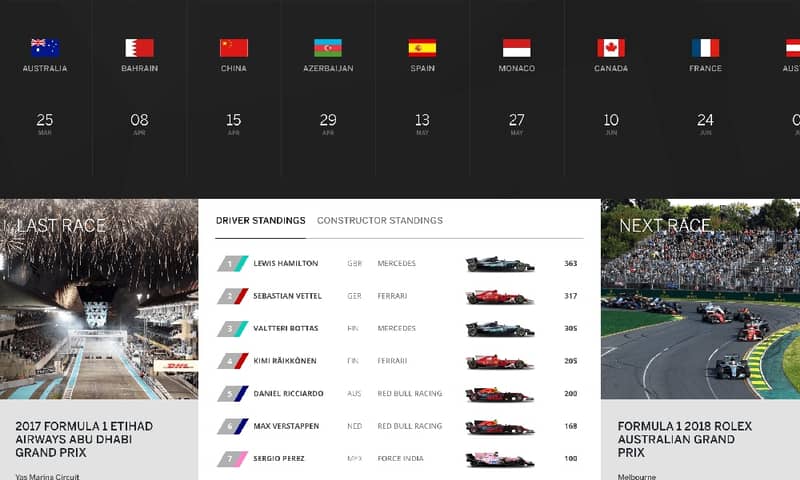The height and width of the screenshot is (480, 800).
Task: Click Lewis Hamilton's Mercedes car image
Action: click(x=499, y=264)
